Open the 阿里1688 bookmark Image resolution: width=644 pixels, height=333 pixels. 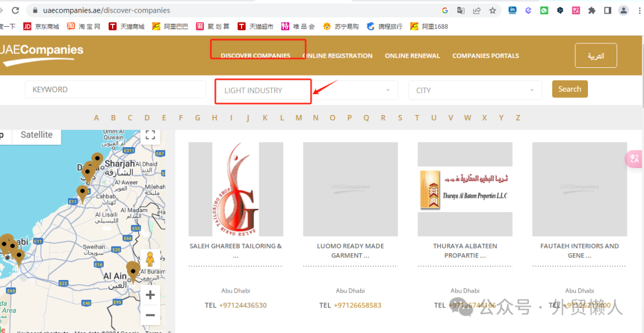click(x=429, y=27)
